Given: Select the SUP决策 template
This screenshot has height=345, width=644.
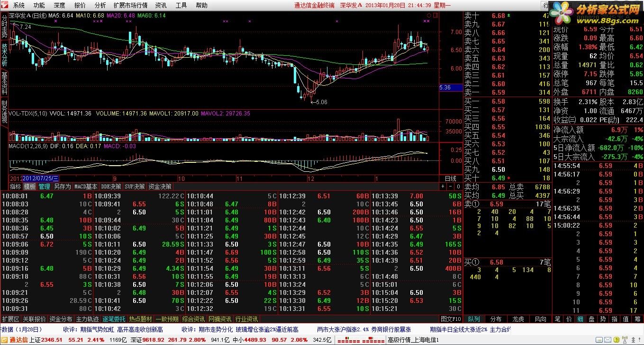Looking at the screenshot, I should pyautogui.click(x=135, y=186).
